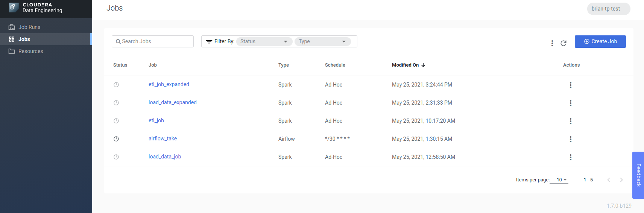Open Resources in the sidebar
This screenshot has width=644, height=213.
click(30, 51)
